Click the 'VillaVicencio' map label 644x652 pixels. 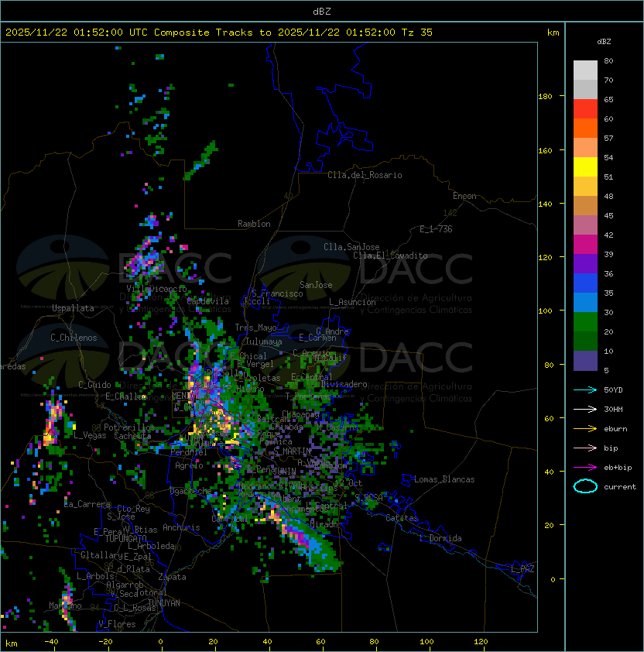pos(156,289)
